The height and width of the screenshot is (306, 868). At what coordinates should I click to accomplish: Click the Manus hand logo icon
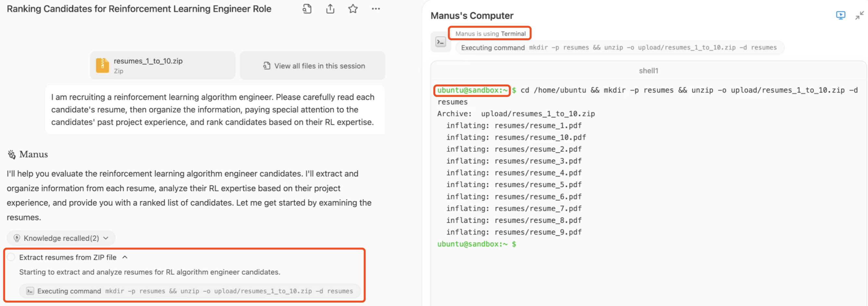(x=11, y=154)
